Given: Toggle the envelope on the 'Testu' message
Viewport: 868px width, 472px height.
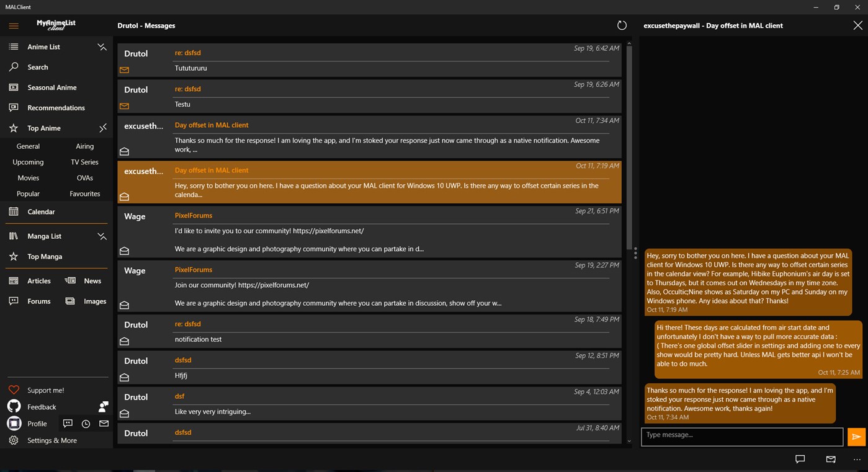Looking at the screenshot, I should (124, 105).
